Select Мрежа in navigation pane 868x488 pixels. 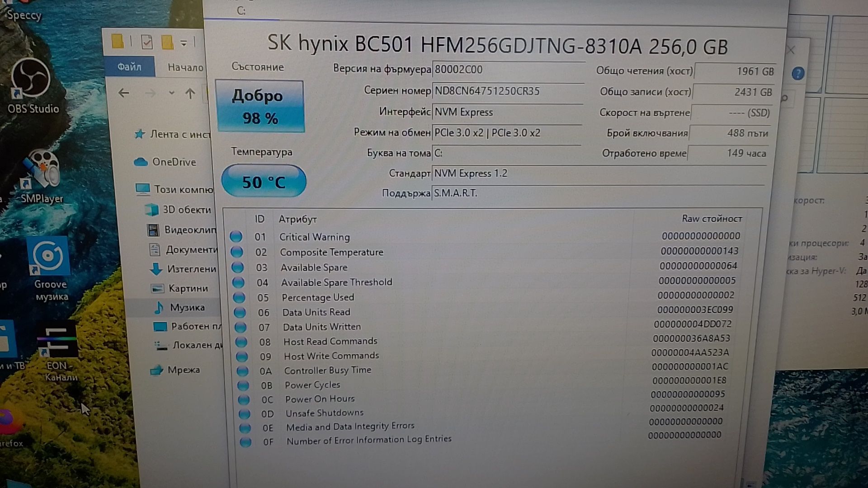pyautogui.click(x=175, y=370)
